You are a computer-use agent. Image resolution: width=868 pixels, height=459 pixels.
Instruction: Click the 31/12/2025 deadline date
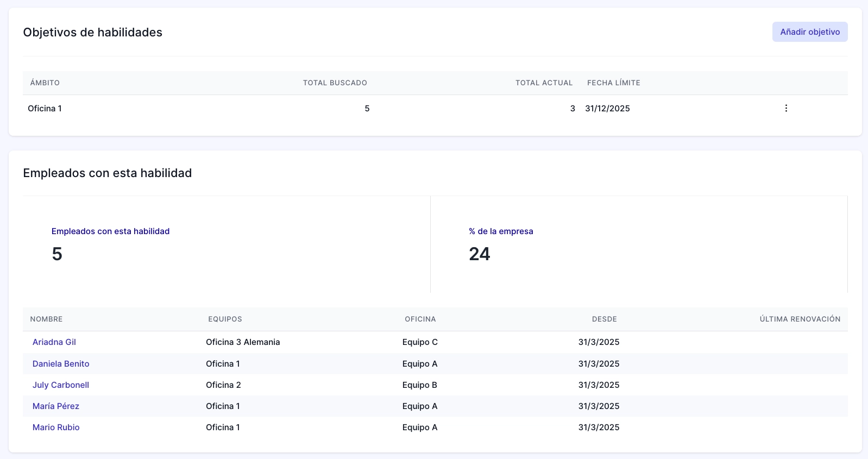tap(607, 109)
